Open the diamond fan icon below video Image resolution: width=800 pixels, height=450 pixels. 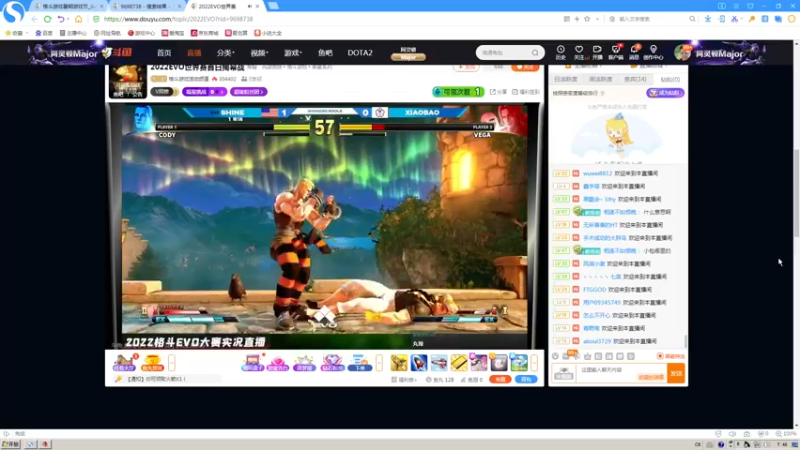coord(332,363)
